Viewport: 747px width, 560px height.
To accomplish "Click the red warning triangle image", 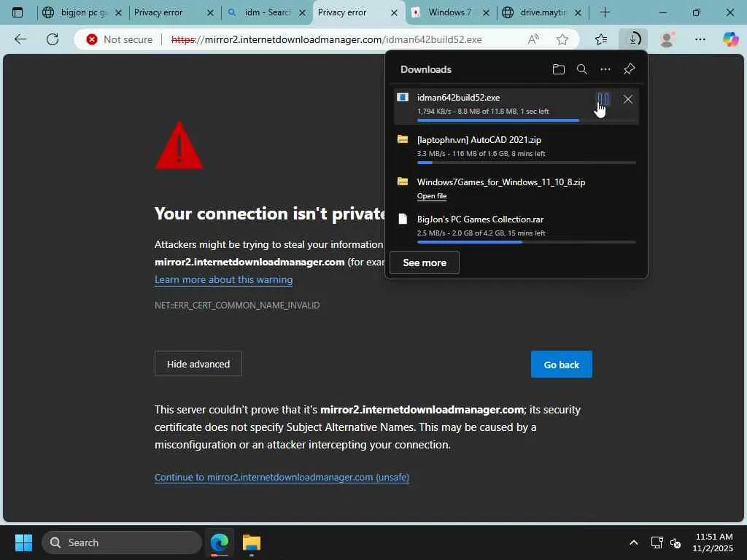I will (x=179, y=146).
